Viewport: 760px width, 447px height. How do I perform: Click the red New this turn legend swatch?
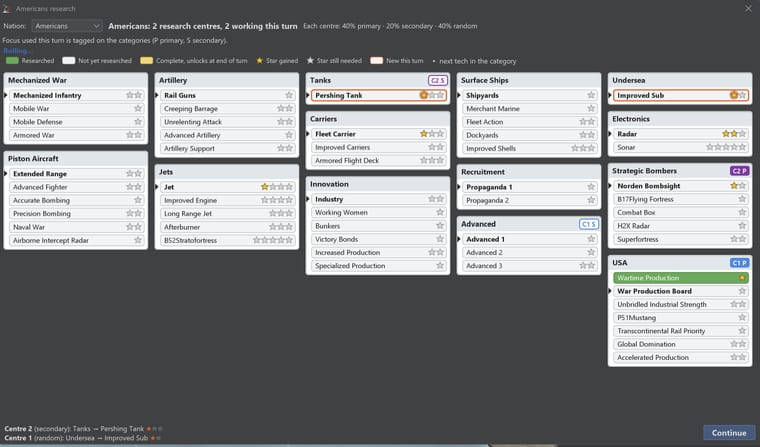click(x=377, y=61)
